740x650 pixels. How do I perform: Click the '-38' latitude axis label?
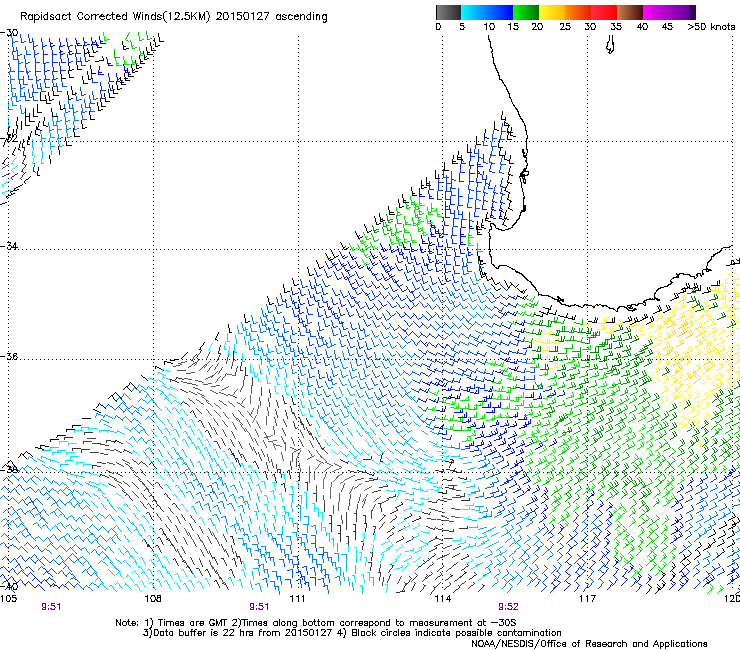[9, 469]
